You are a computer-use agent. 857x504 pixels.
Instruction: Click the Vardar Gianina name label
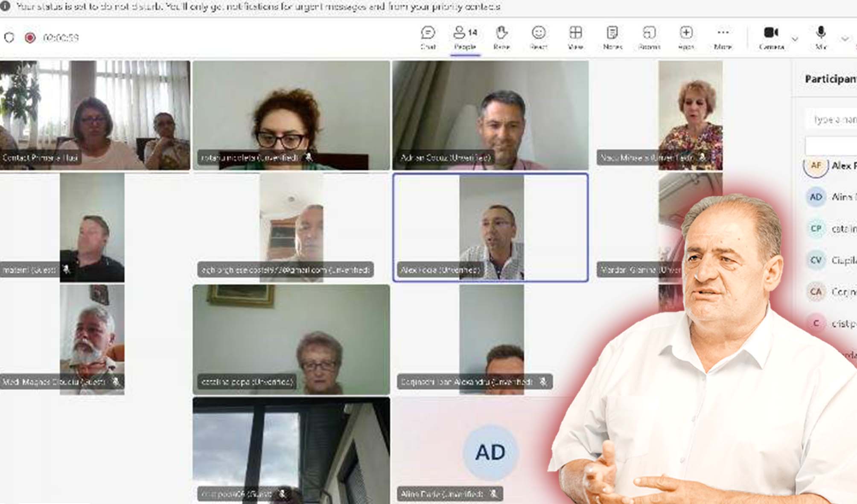pyautogui.click(x=640, y=270)
